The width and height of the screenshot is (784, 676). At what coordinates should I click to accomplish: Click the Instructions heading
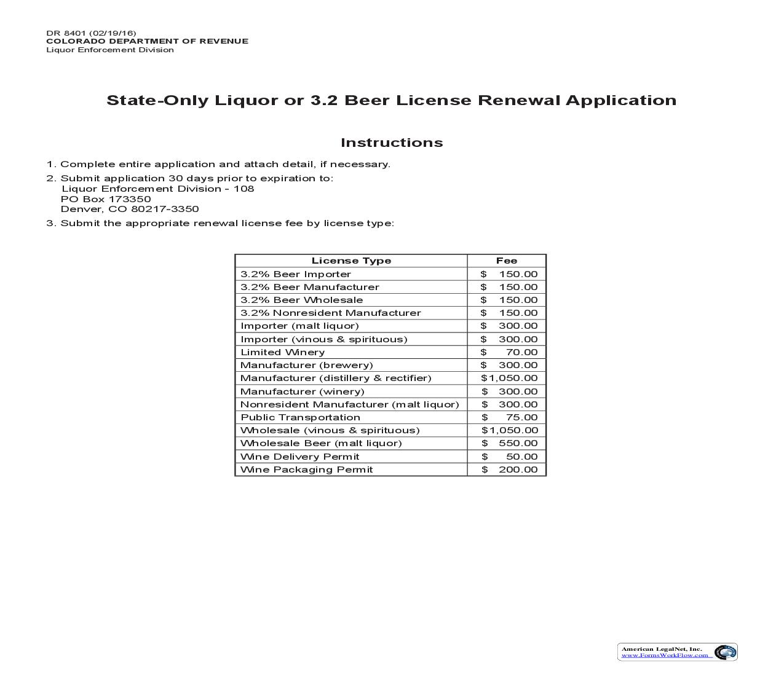click(x=392, y=142)
